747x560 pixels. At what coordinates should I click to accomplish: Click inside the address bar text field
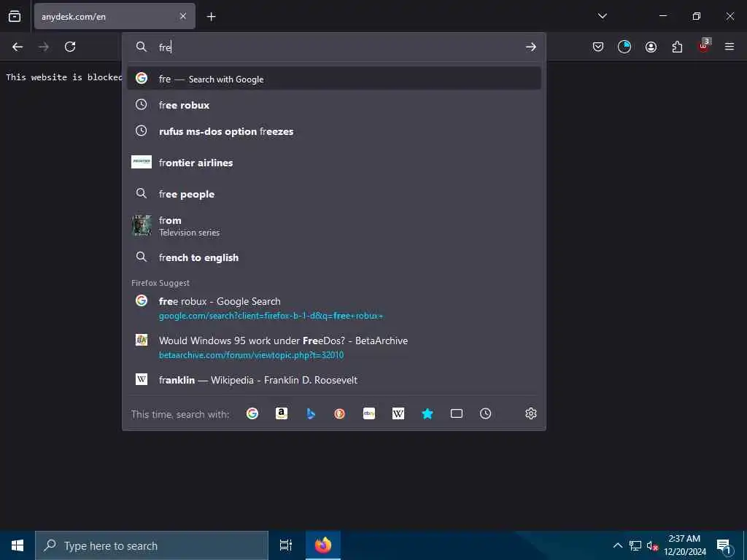tap(333, 47)
